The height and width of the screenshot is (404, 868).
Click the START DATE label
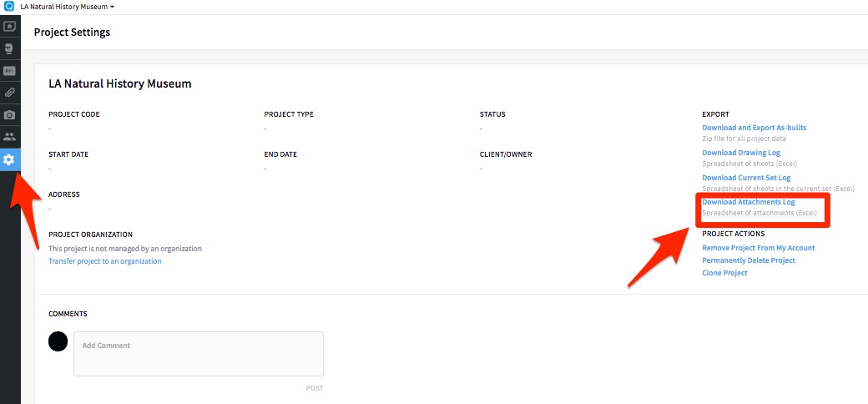(68, 154)
